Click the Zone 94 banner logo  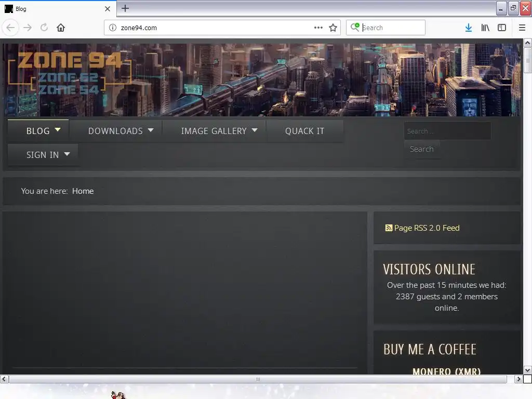click(70, 72)
